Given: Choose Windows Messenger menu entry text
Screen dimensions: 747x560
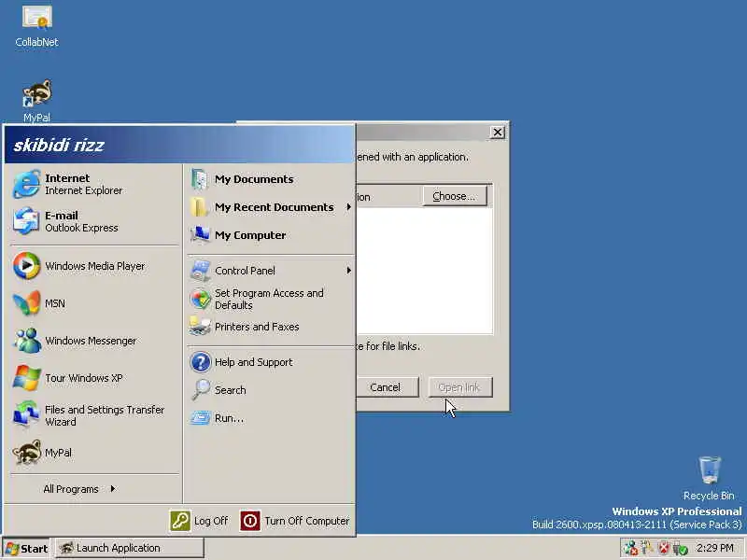Looking at the screenshot, I should pos(91,341).
